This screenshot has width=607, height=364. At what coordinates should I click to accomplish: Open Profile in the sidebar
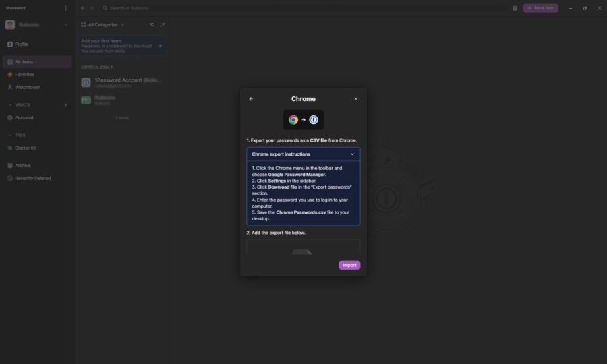(x=37, y=44)
